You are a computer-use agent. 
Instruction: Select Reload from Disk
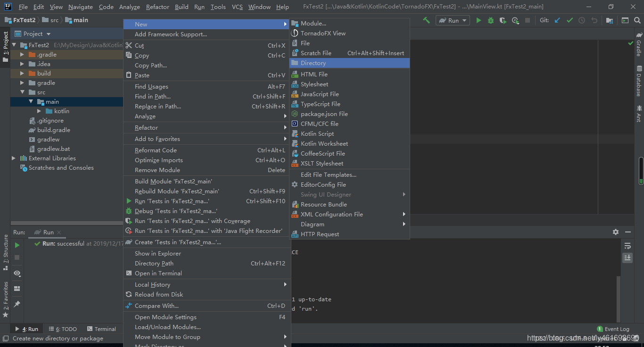[206, 295]
